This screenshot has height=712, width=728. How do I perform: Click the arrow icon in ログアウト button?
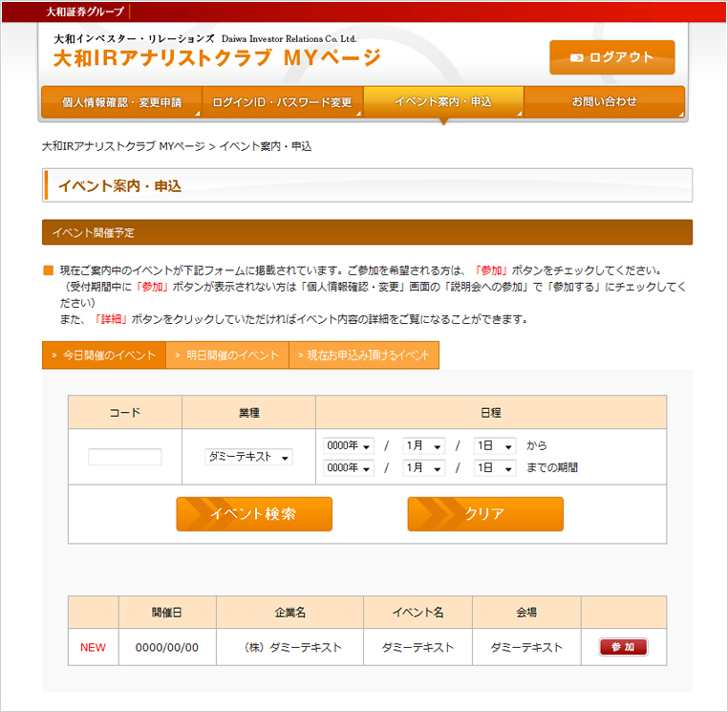coord(577,57)
